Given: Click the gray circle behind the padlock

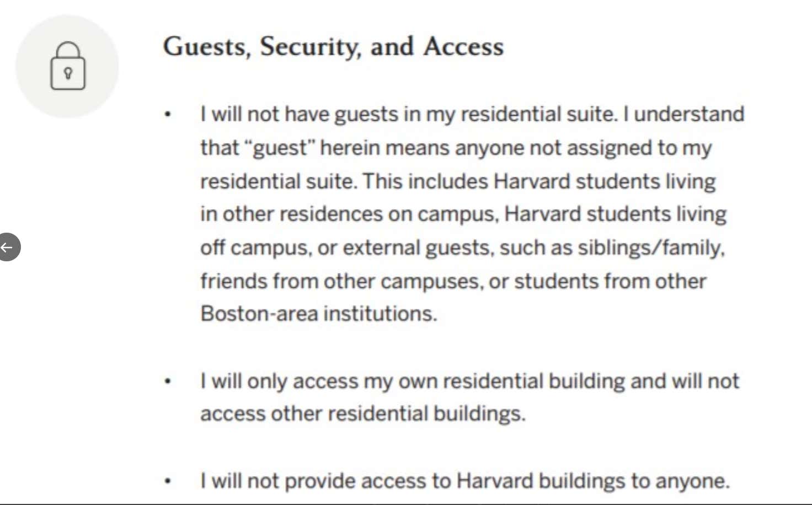Looking at the screenshot, I should tap(67, 66).
